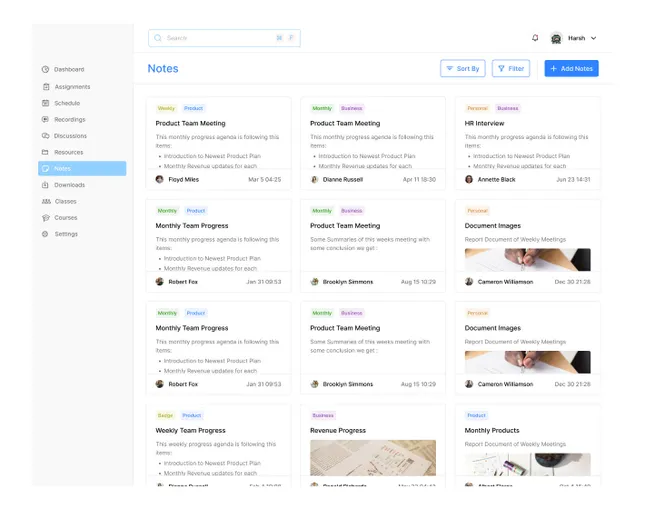
Task: Open the Filter options
Action: pyautogui.click(x=511, y=69)
